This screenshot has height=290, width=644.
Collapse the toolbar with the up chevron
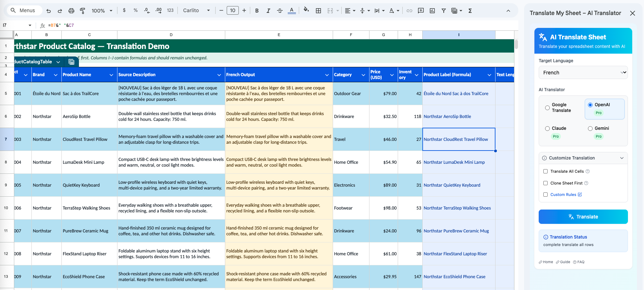click(508, 11)
